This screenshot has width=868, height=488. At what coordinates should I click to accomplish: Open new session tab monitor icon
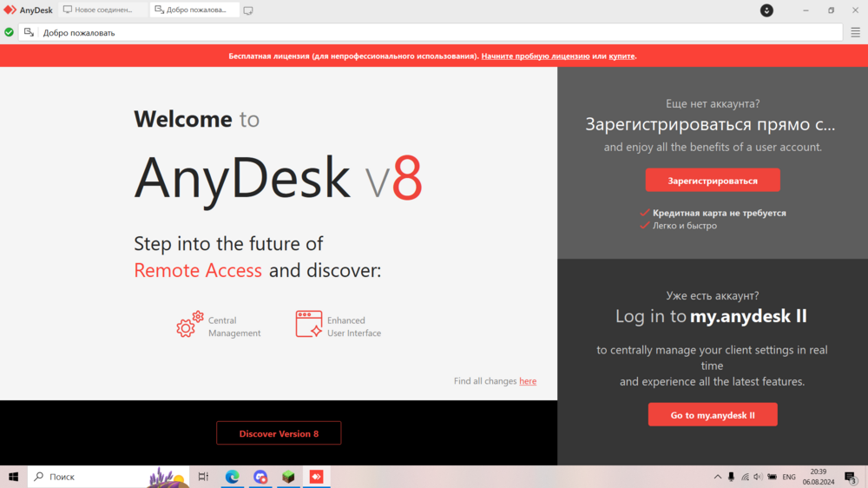pos(248,10)
